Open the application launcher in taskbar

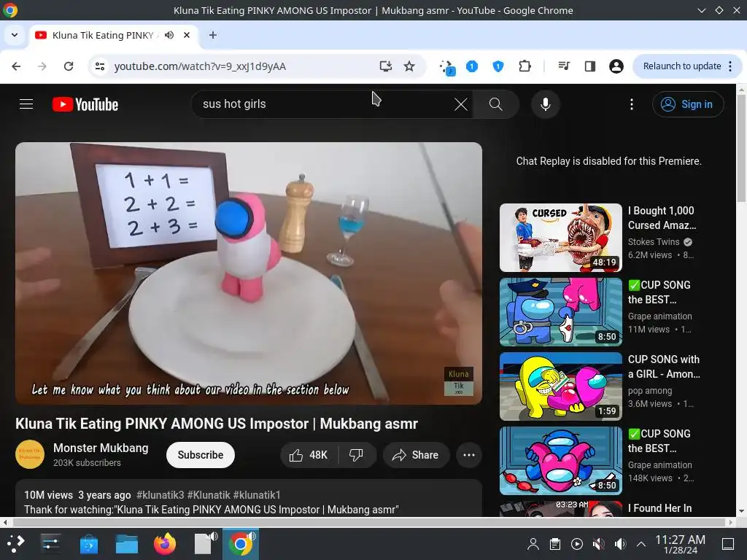pos(16,544)
